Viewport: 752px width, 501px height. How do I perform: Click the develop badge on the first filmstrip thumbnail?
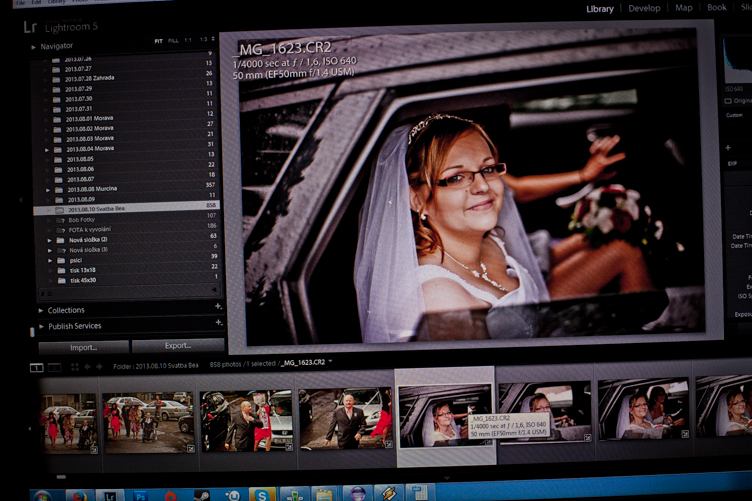(94, 450)
